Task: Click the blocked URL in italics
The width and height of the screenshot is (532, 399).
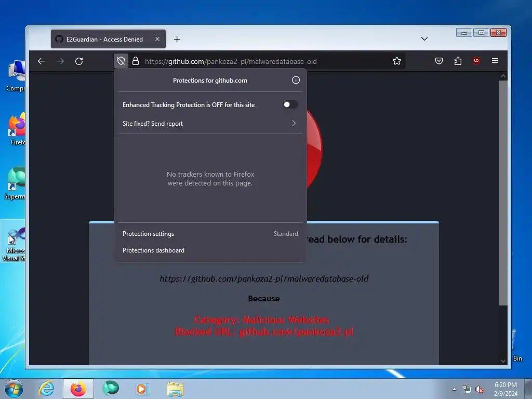Action: [x=264, y=279]
